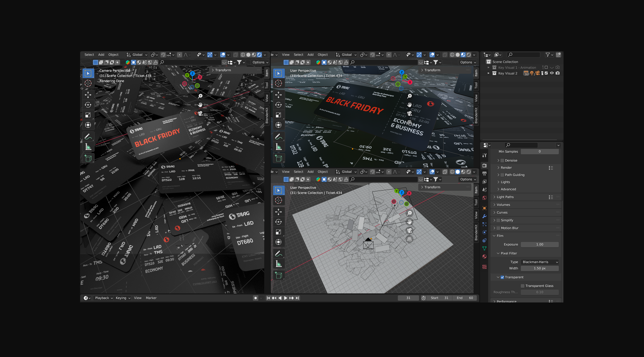Viewport: 644px width, 357px height.
Task: Pick the Add Cube tool in the Camera Perspective viewport
Action: pos(88,158)
